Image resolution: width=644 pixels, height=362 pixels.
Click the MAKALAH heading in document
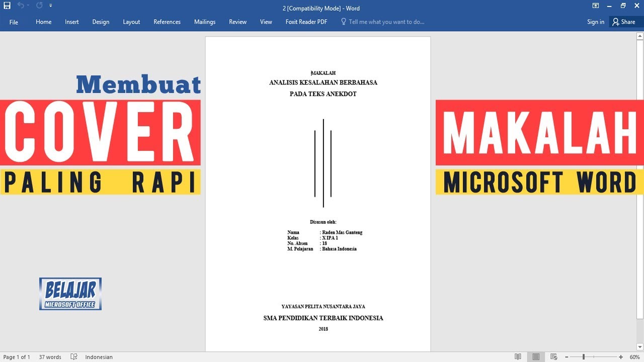coord(324,73)
